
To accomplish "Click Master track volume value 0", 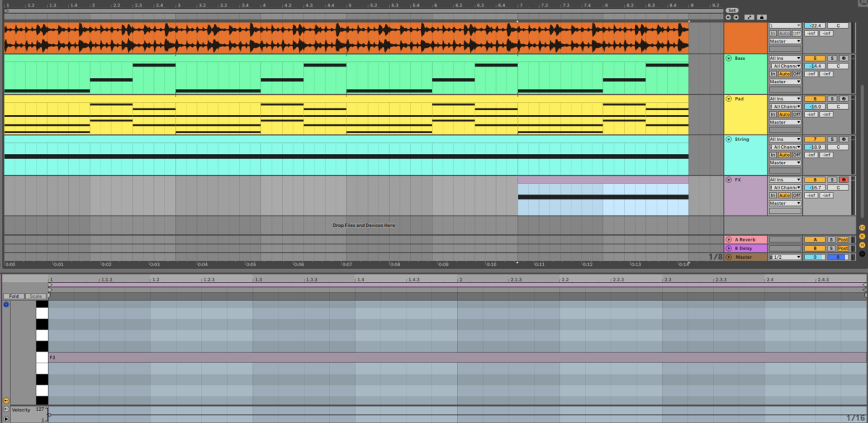I will [x=815, y=257].
